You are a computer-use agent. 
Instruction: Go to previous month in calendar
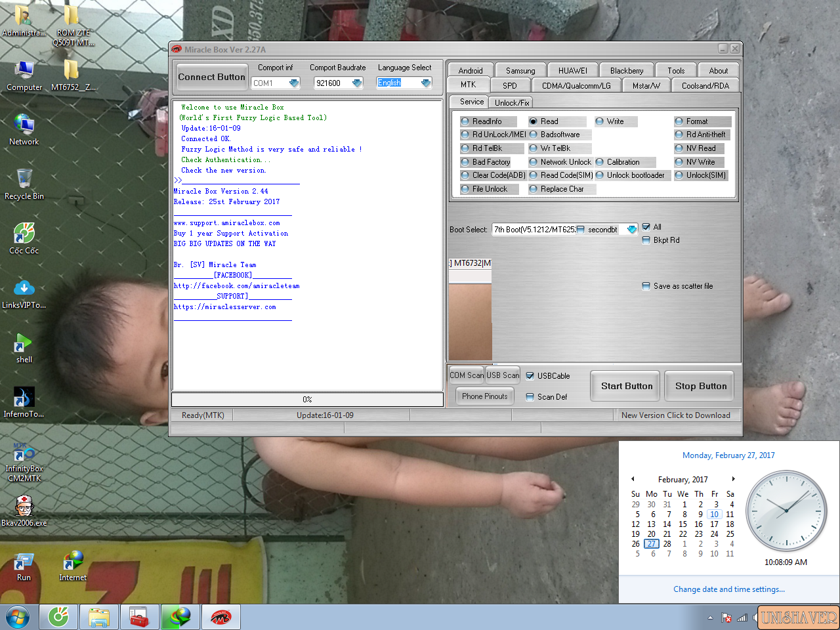click(x=633, y=479)
